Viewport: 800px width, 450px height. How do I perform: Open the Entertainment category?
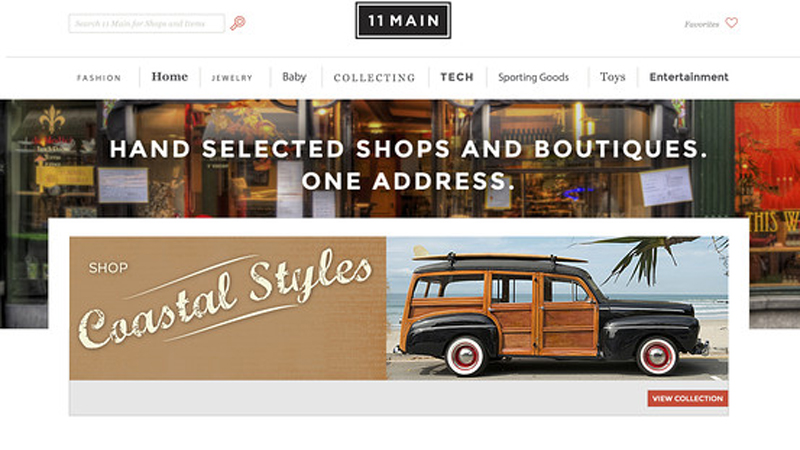(689, 77)
